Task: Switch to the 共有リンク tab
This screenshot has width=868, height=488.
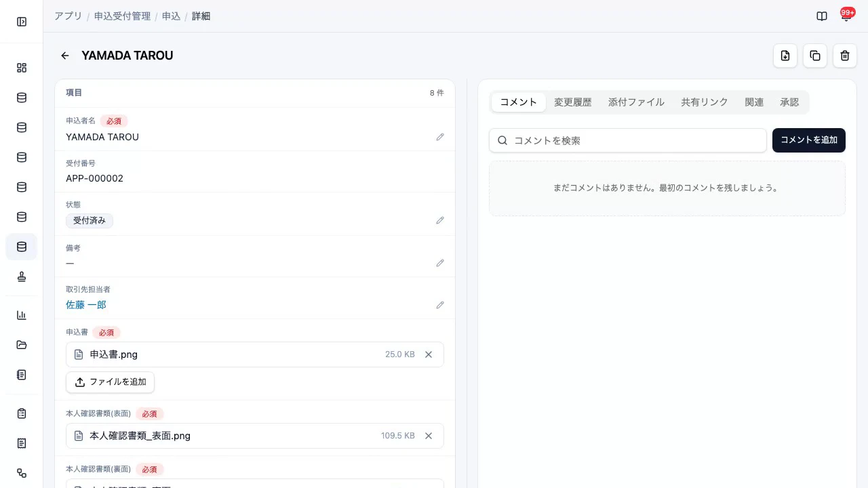Action: pyautogui.click(x=705, y=102)
